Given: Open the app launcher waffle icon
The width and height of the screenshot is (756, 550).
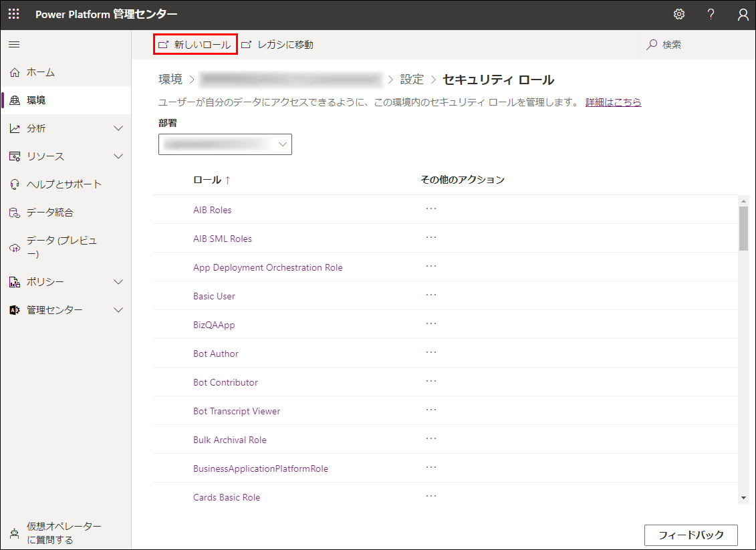Looking at the screenshot, I should pyautogui.click(x=14, y=14).
